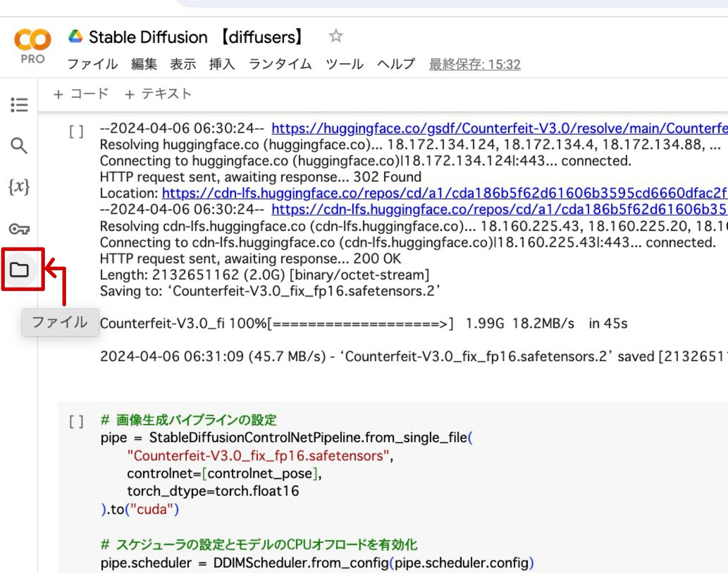The width and height of the screenshot is (728, 573).
Task: Open the ヘルプ menu
Action: 395,64
